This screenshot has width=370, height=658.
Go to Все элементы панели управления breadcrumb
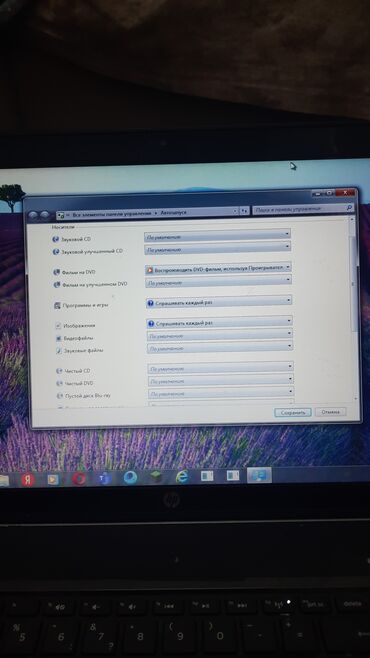[x=112, y=214]
